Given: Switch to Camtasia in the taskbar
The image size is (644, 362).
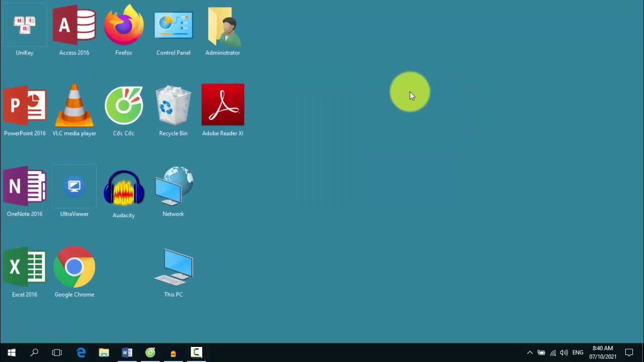Looking at the screenshot, I should coord(196,352).
